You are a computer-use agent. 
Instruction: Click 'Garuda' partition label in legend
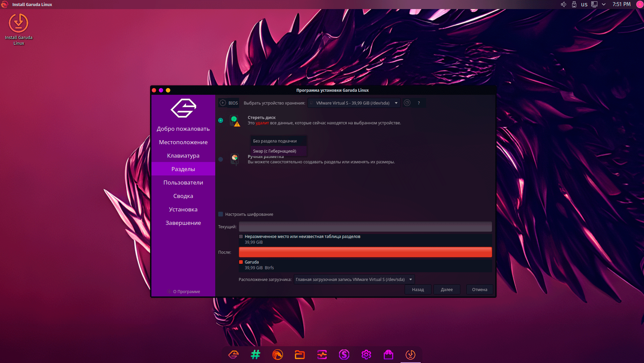coord(252,262)
